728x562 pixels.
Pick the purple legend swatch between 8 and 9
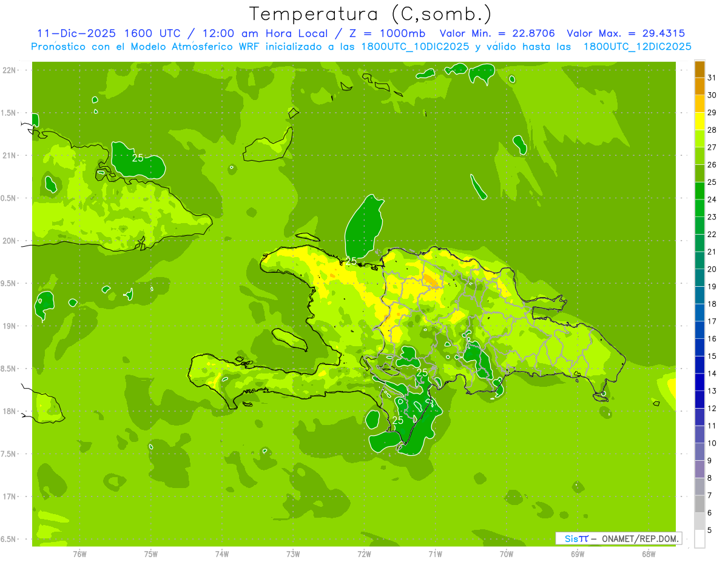pyautogui.click(x=699, y=469)
